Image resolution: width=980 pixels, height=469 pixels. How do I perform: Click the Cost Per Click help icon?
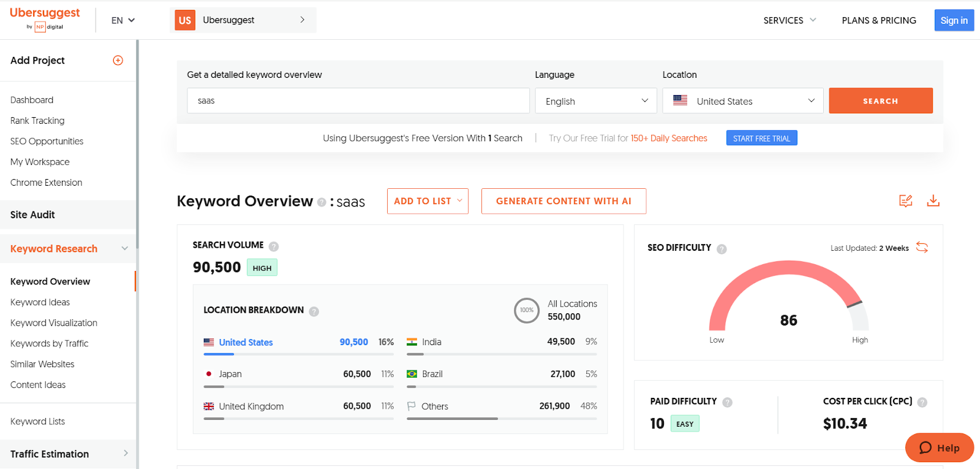pyautogui.click(x=922, y=402)
